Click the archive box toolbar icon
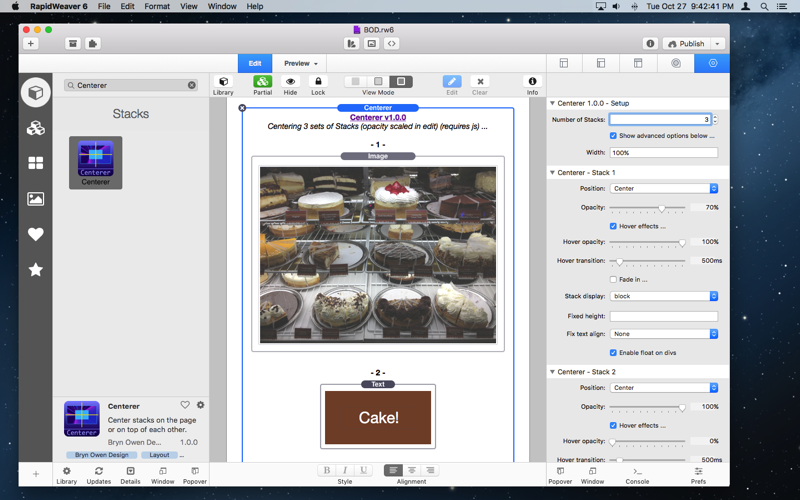 click(x=73, y=44)
